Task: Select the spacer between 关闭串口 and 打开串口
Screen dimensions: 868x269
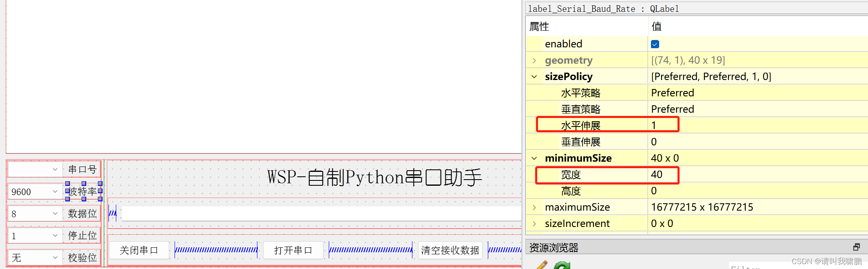Action: (x=216, y=250)
